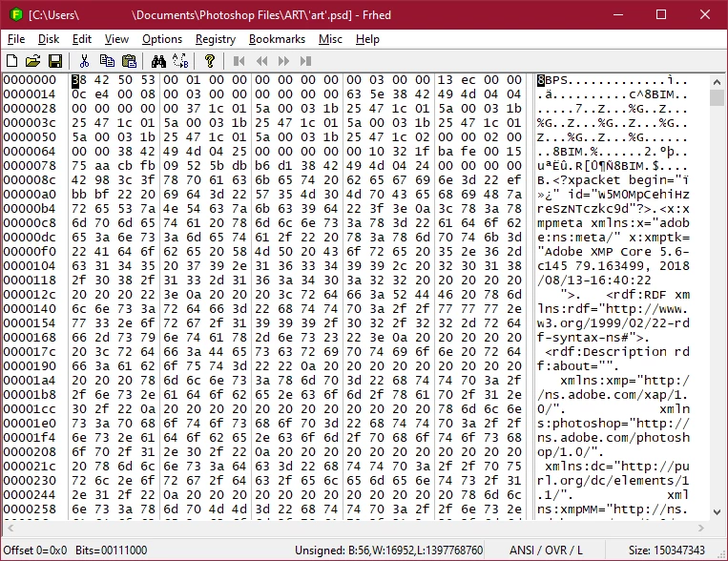Screen dimensions: 728x561
Task: Click offset label 0000258
Action: pos(30,509)
